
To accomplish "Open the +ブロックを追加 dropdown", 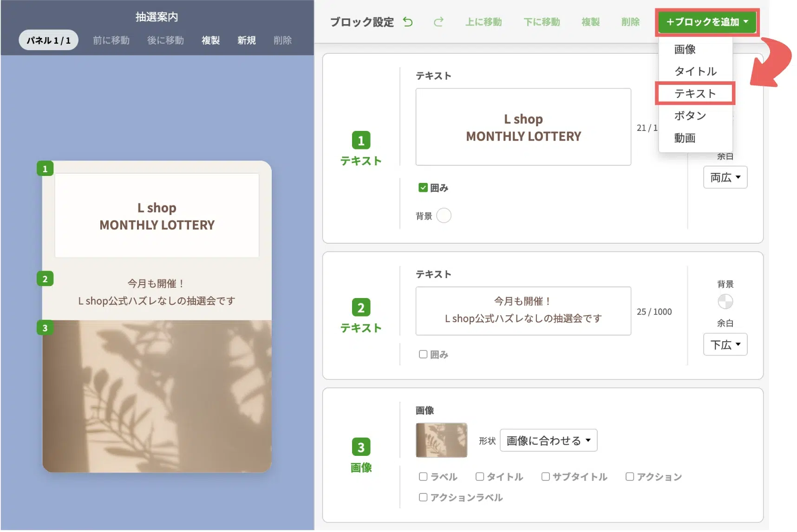I will tap(707, 22).
